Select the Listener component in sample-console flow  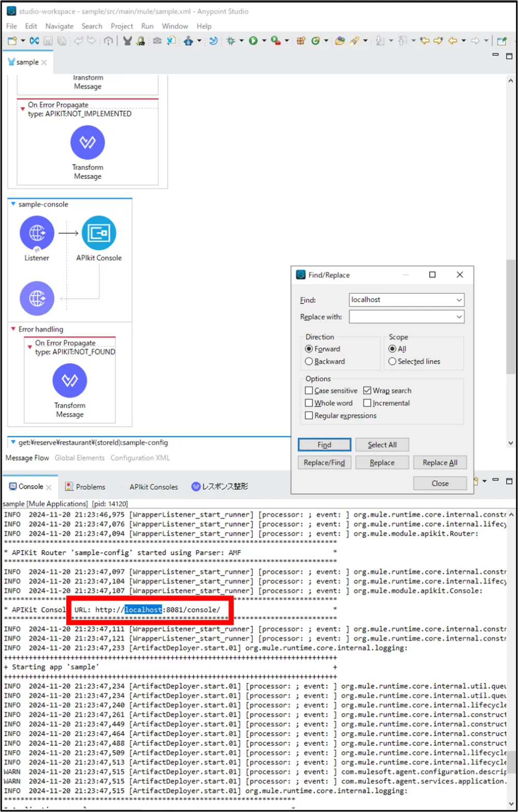(x=37, y=233)
